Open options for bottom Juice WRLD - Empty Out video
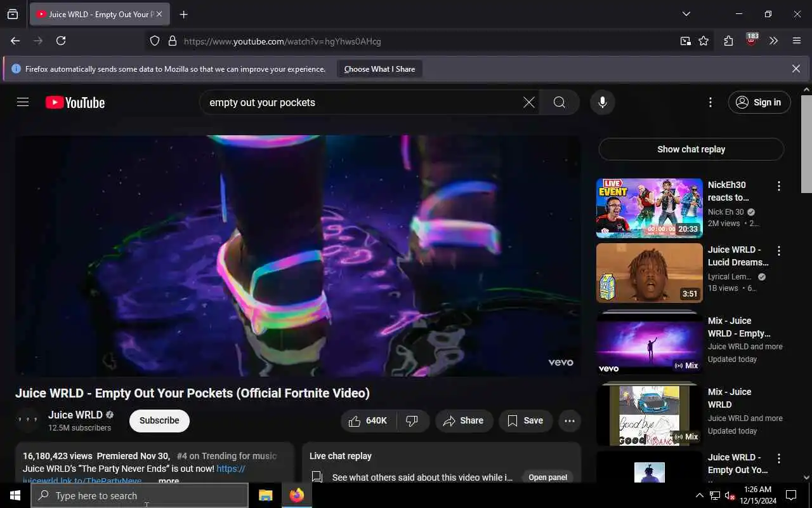The width and height of the screenshot is (812, 508). [778, 458]
